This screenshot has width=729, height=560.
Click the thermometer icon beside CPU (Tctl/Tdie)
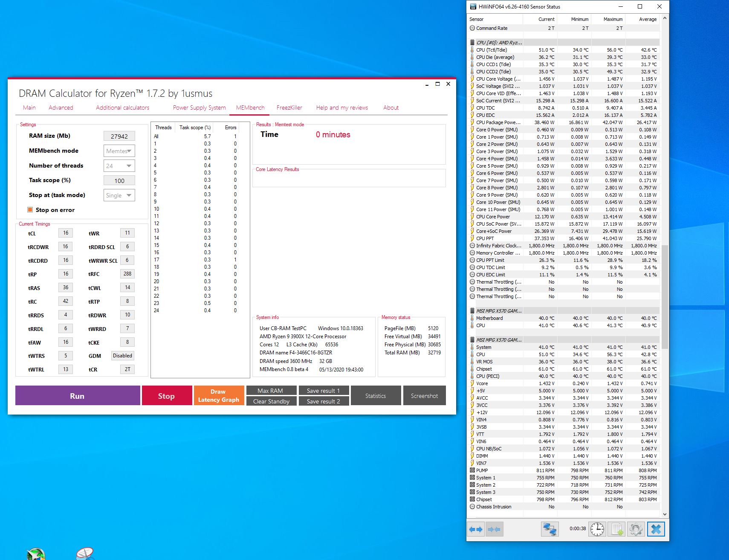[472, 50]
